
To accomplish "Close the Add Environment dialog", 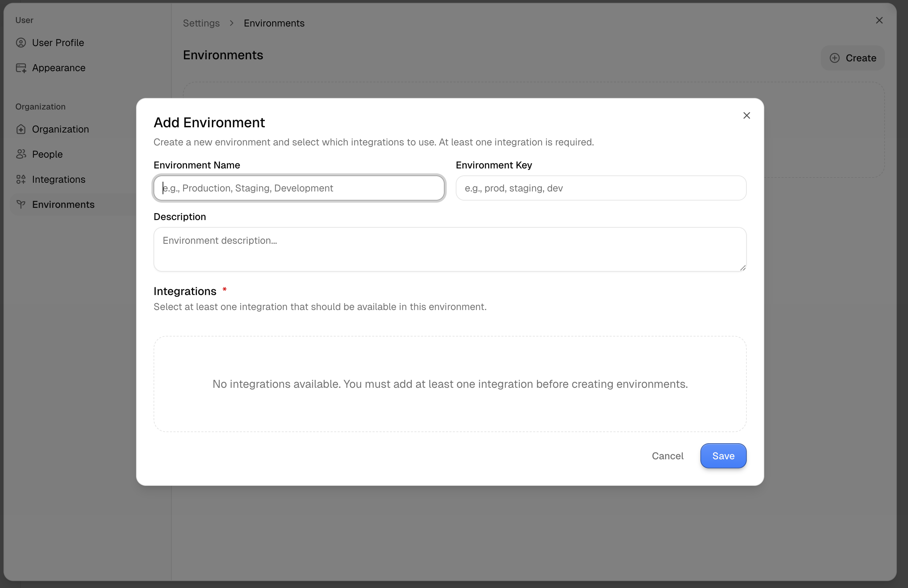I will [746, 115].
